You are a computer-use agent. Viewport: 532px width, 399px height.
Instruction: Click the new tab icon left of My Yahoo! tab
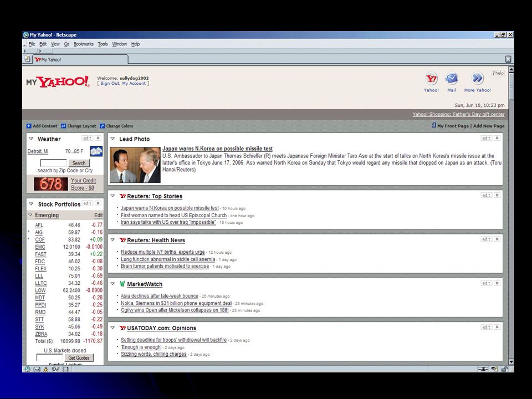point(27,59)
